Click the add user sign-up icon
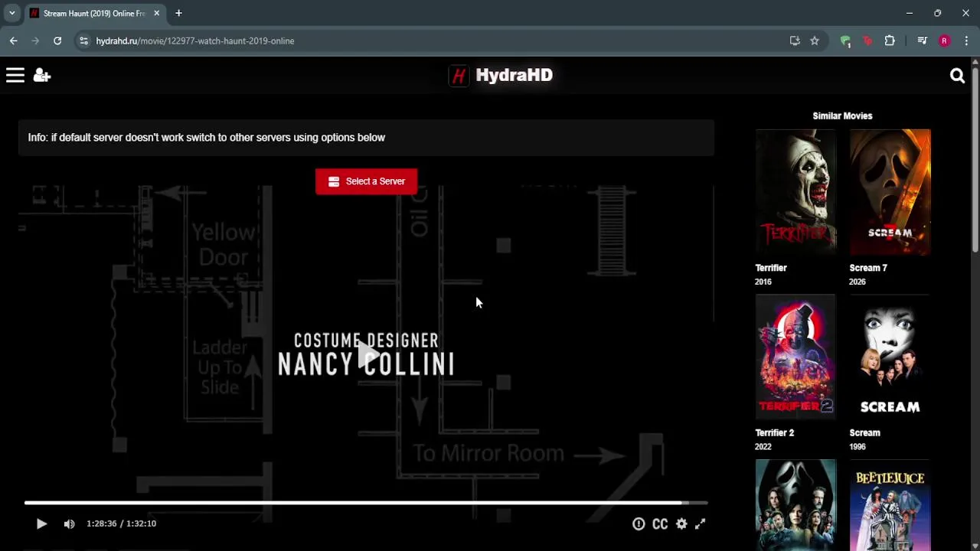Image resolution: width=980 pixels, height=551 pixels. pos(42,75)
